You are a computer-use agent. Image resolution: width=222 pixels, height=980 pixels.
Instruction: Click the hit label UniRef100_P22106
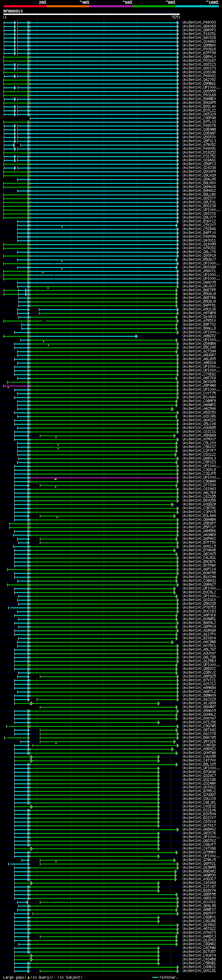(x=199, y=810)
